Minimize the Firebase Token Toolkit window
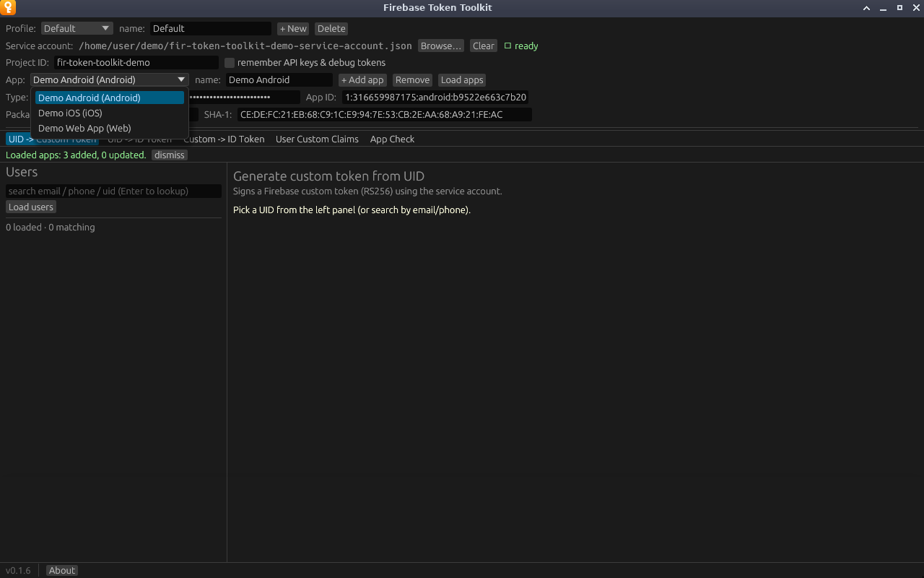This screenshot has height=578, width=924. [x=883, y=8]
